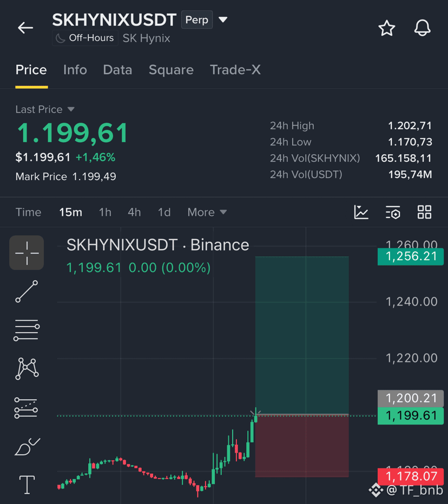This screenshot has height=504, width=448.
Task: Tap the Perp contract badge
Action: [197, 19]
